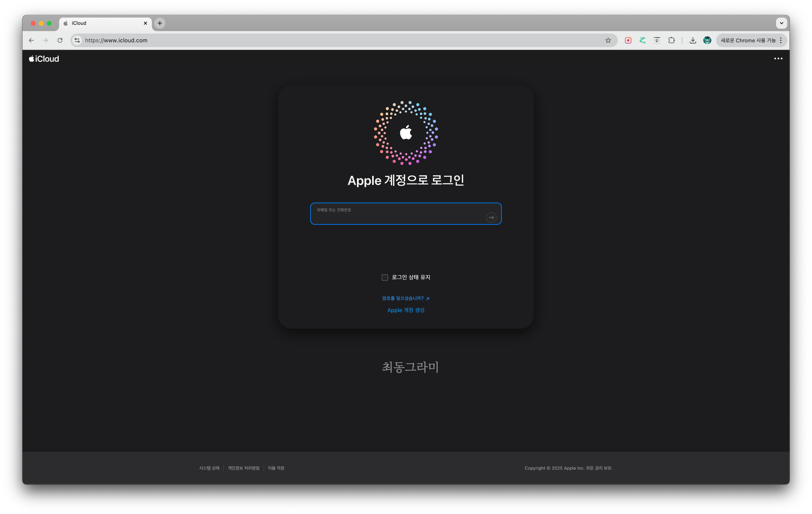Submit email with the arrow button

(x=491, y=218)
